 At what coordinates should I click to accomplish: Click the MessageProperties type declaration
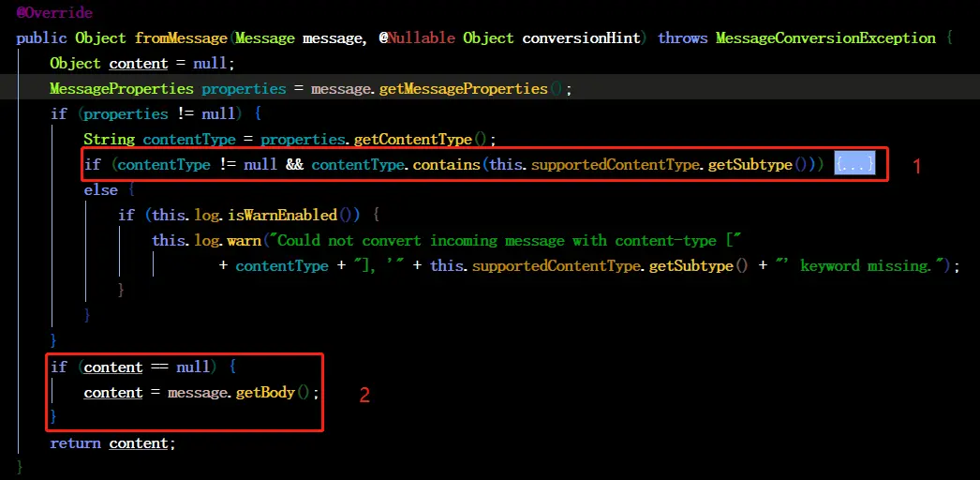pos(122,89)
